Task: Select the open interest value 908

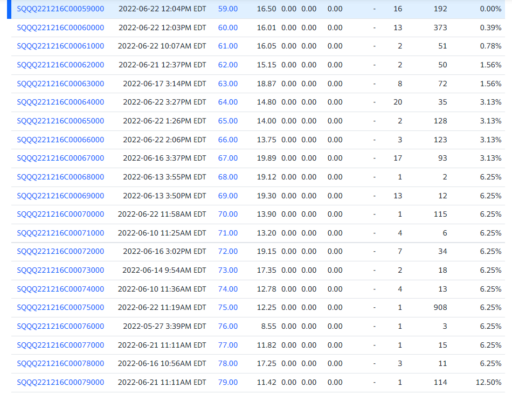Action: 440,307
